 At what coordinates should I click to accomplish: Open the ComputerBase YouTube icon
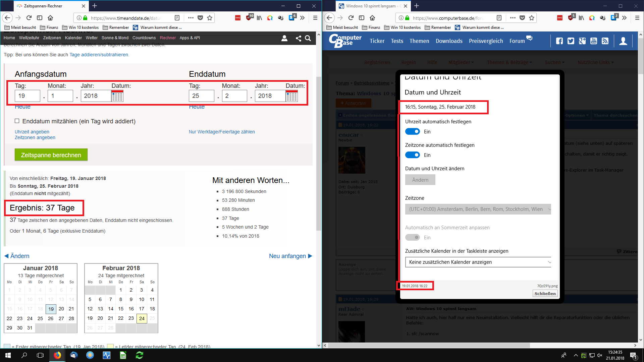tap(594, 41)
